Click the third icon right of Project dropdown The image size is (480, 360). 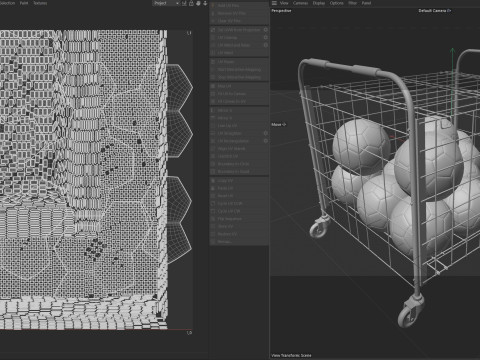(198, 3)
